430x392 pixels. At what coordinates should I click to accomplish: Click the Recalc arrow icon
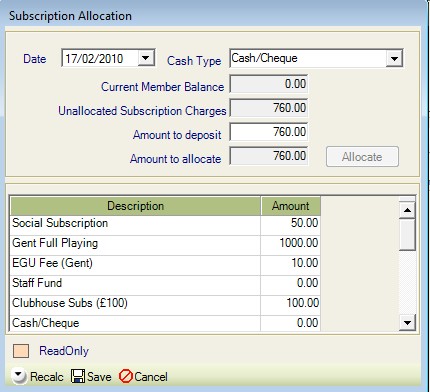tap(19, 376)
